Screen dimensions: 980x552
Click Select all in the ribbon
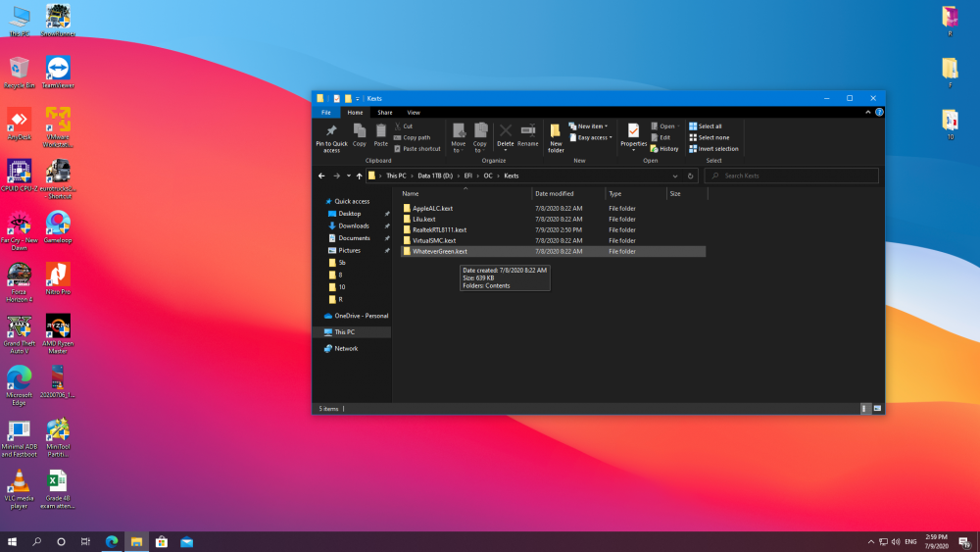click(x=705, y=126)
